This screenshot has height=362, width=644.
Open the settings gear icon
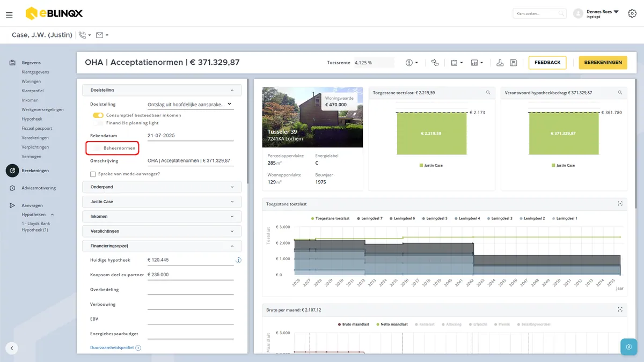tap(632, 13)
